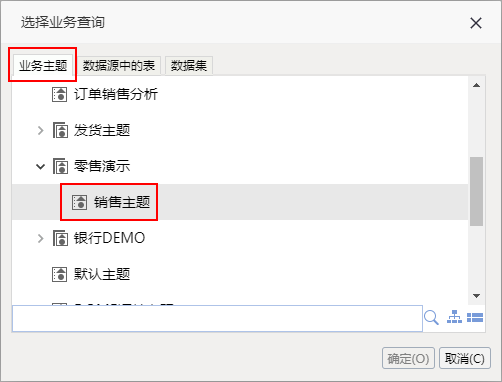502x382 pixels.
Task: Click the 银行DEMO folder icon
Action: (x=60, y=238)
